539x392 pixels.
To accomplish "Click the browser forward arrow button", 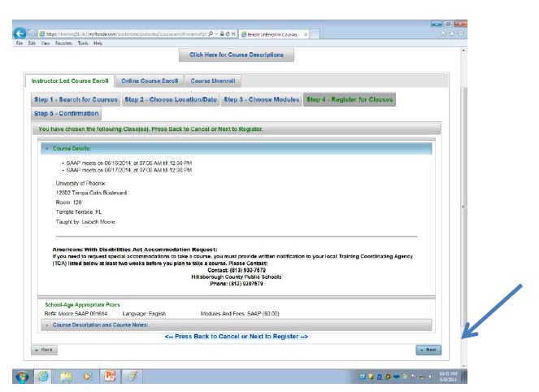I will [32, 33].
